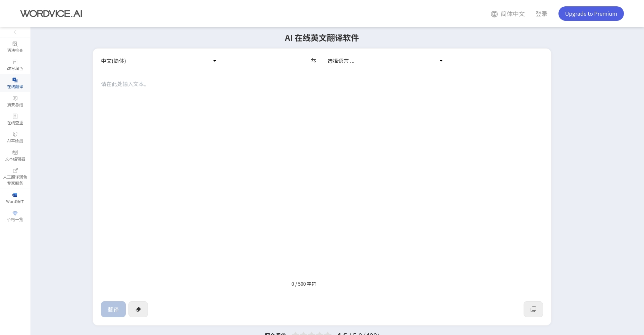The width and height of the screenshot is (644, 335).
Task: Clear text with the eraser button
Action: (138, 309)
